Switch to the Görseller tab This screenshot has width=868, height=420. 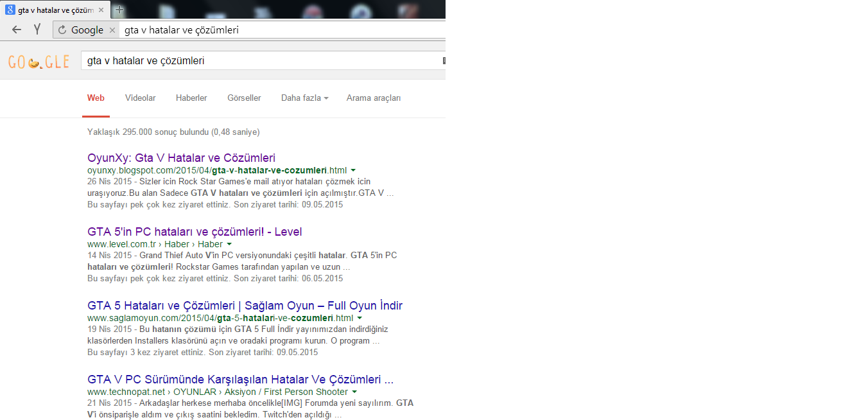[244, 98]
